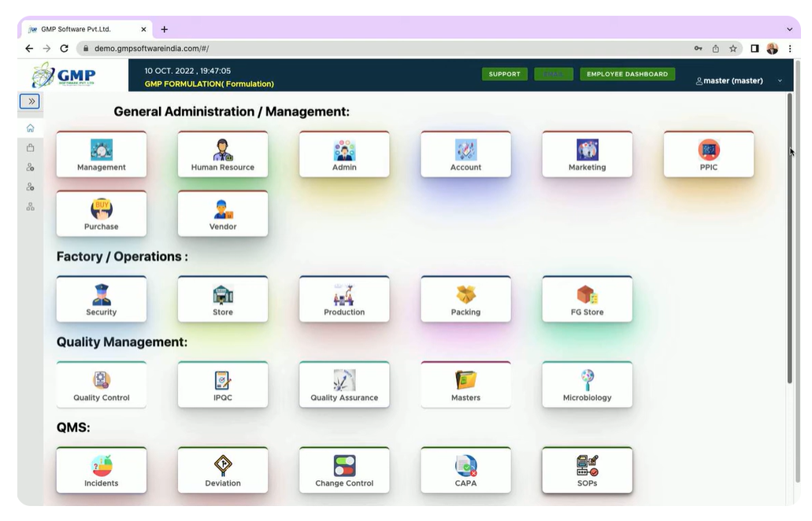Select the IPQC module
Viewport: 812px width, 521px height.
[222, 384]
